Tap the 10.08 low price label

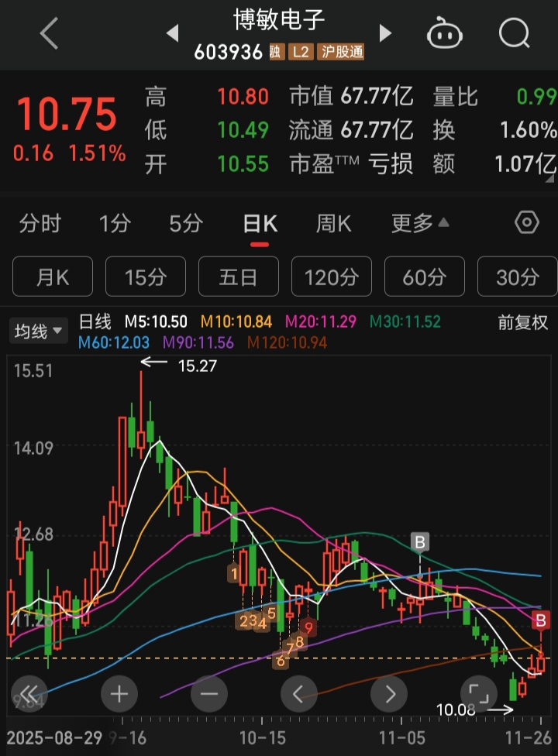(x=455, y=710)
